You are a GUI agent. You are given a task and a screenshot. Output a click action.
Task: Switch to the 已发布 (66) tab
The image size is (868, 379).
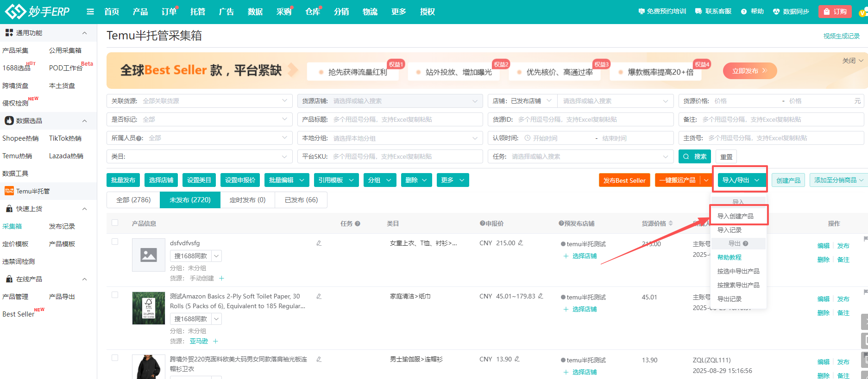click(x=301, y=200)
